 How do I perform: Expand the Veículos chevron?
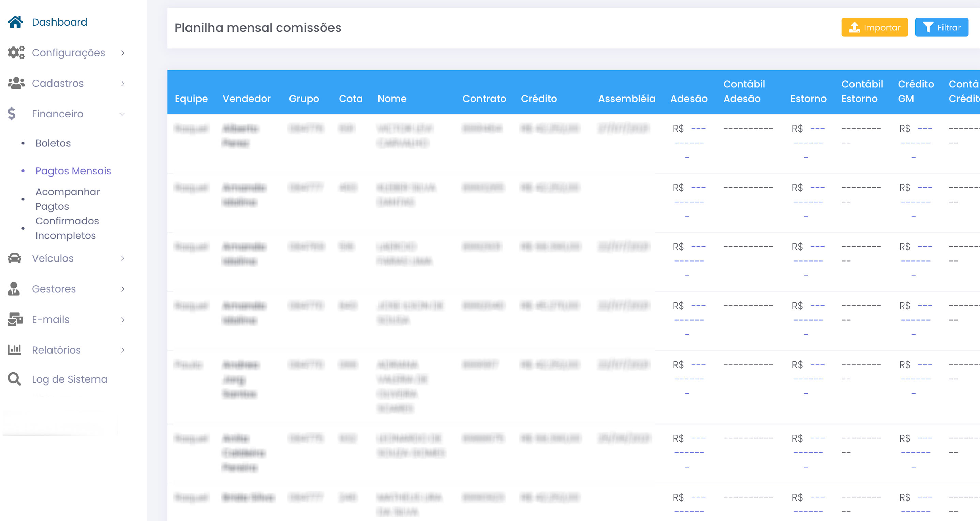coord(122,258)
